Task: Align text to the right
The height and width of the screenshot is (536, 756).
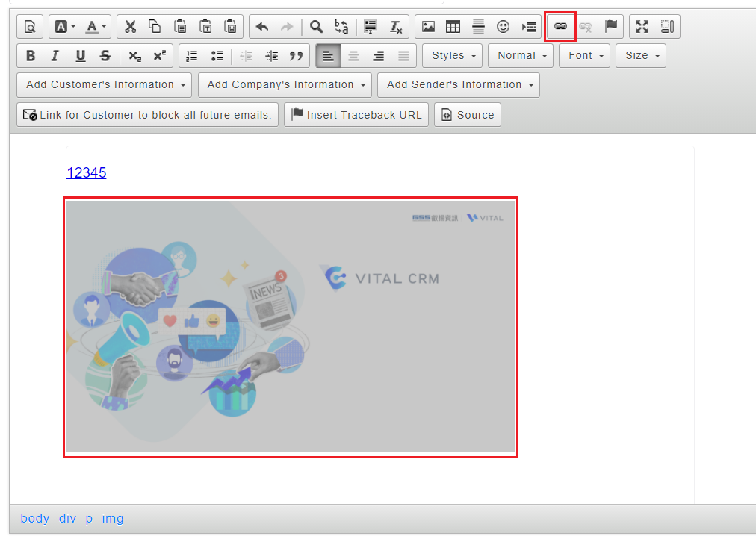Action: point(379,56)
